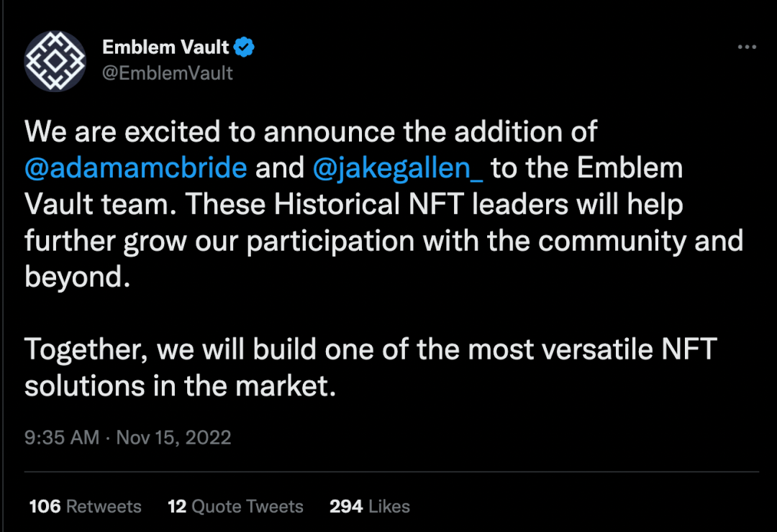Visit the @jakegallen_ mentioned profile
The height and width of the screenshot is (532, 777).
pyautogui.click(x=397, y=168)
